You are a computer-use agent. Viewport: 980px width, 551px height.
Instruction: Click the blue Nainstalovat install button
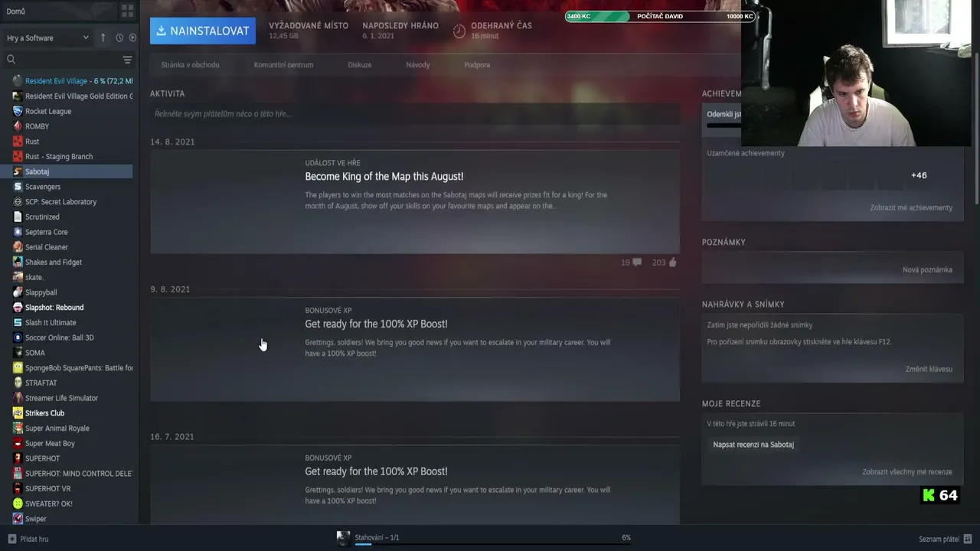pos(203,31)
